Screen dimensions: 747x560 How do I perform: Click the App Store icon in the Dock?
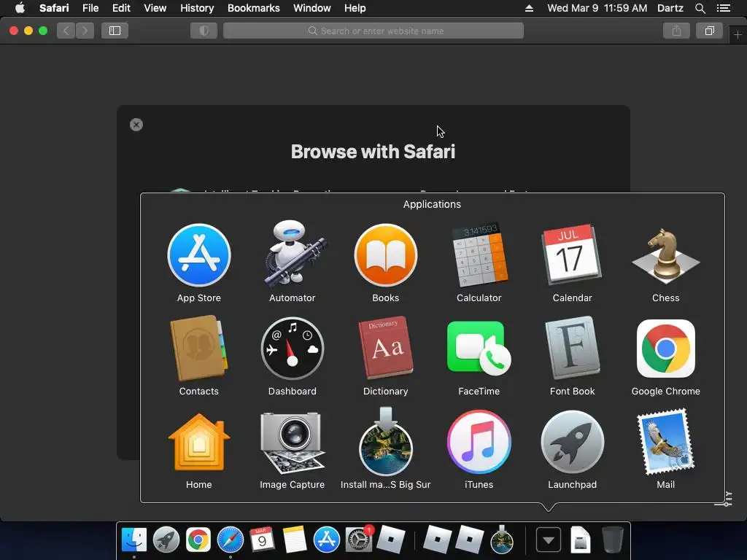pyautogui.click(x=326, y=540)
